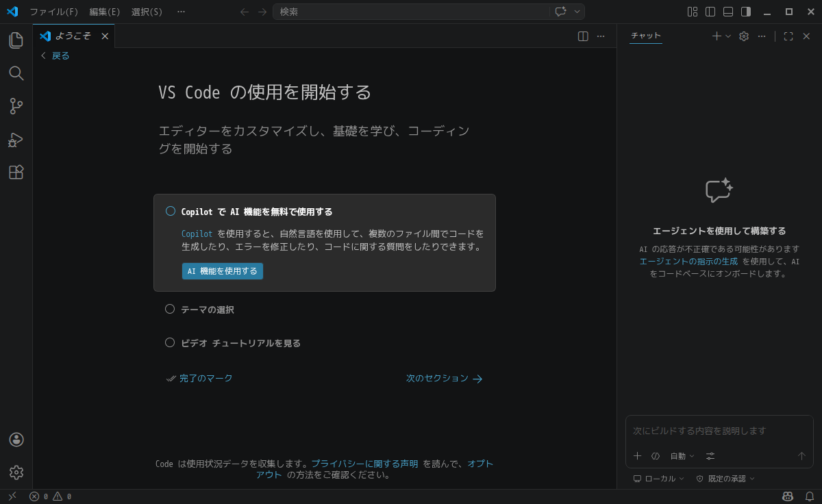
Task: Expand the new chat dropdown arrow
Action: pyautogui.click(x=728, y=36)
